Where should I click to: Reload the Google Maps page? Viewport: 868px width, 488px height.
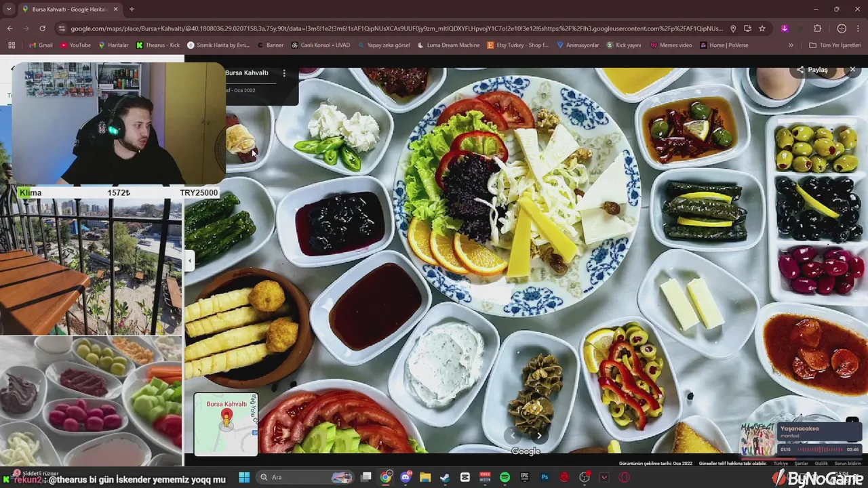coord(42,28)
